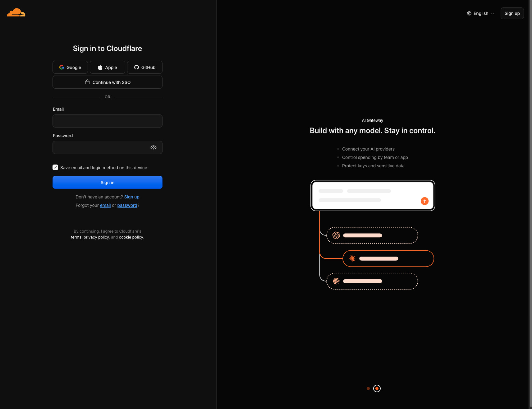Open the cookie policy link
532x409 pixels.
click(131, 237)
